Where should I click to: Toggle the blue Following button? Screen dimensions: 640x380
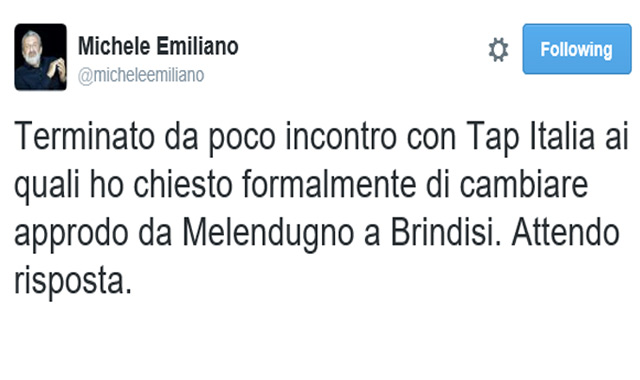point(577,49)
